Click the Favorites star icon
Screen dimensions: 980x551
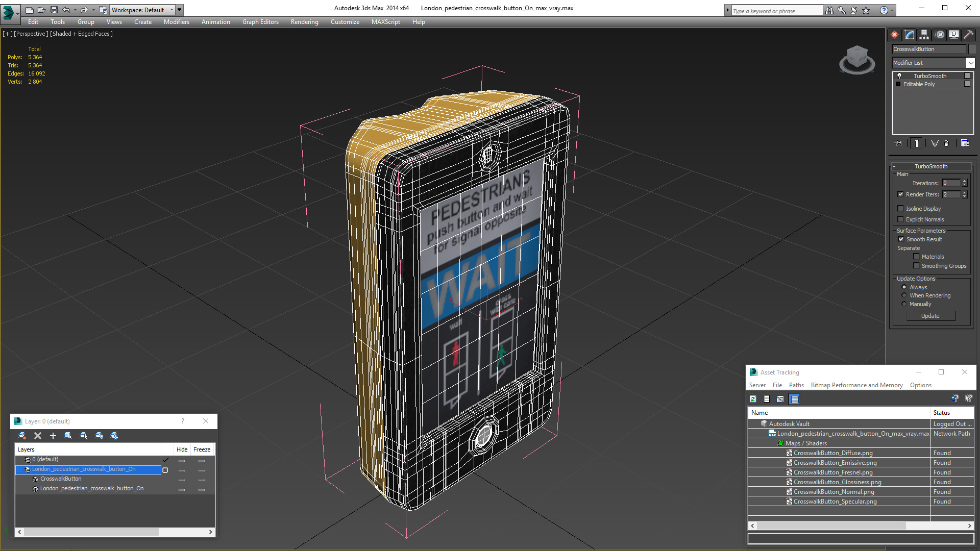866,10
